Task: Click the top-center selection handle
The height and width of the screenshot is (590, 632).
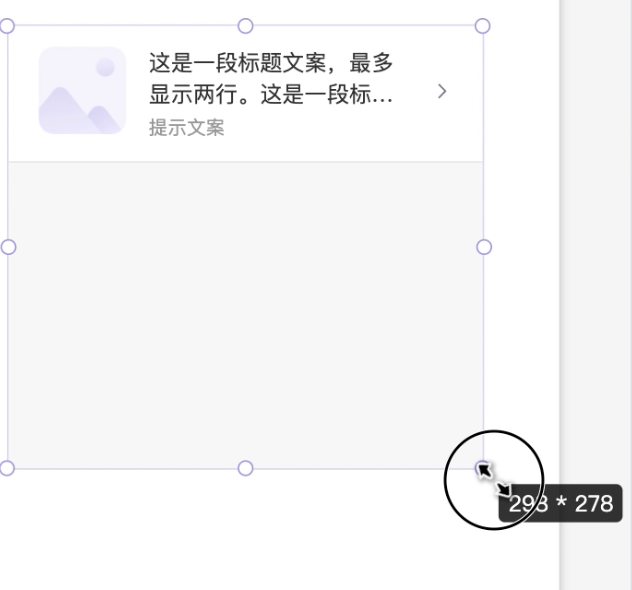Action: (245, 26)
